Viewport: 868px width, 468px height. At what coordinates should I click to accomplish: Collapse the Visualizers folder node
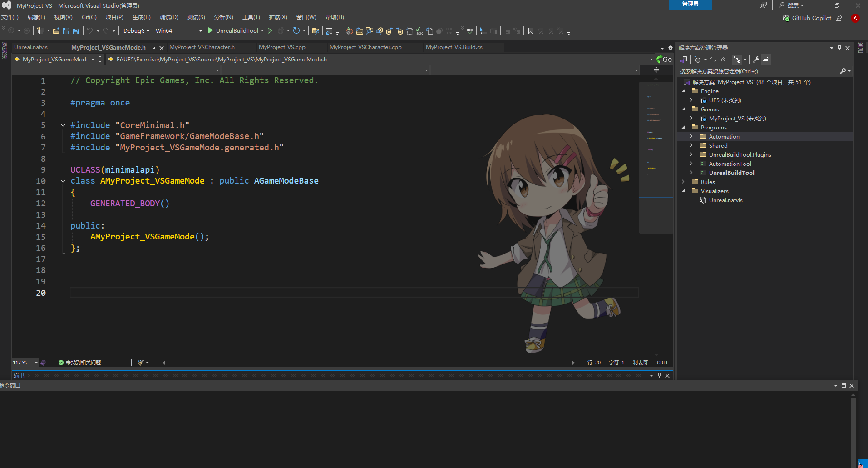click(x=683, y=191)
